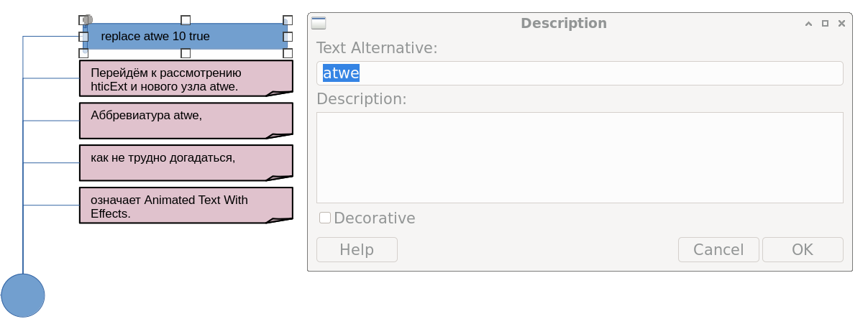This screenshot has height=324, width=868.
Task: Confirm with the OK button
Action: click(x=802, y=249)
